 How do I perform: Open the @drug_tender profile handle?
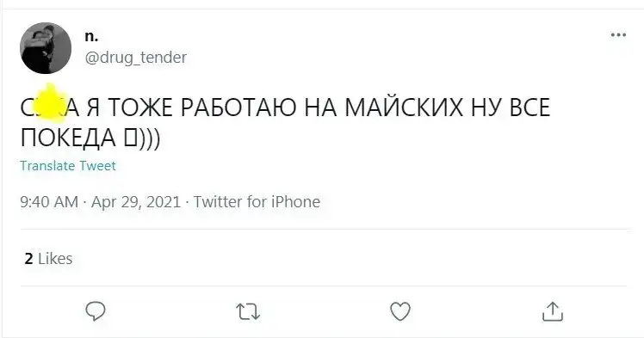pos(135,58)
